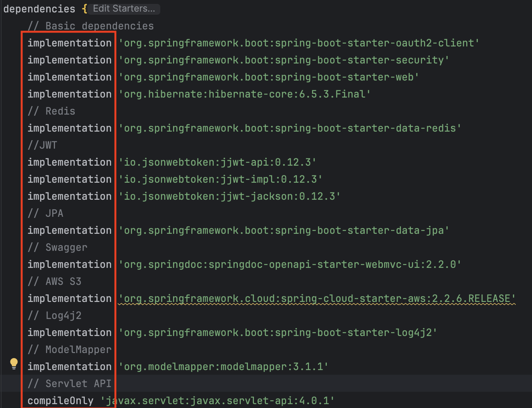Click the '// ModelMapper' comment line
This screenshot has width=532, height=408.
coord(70,350)
